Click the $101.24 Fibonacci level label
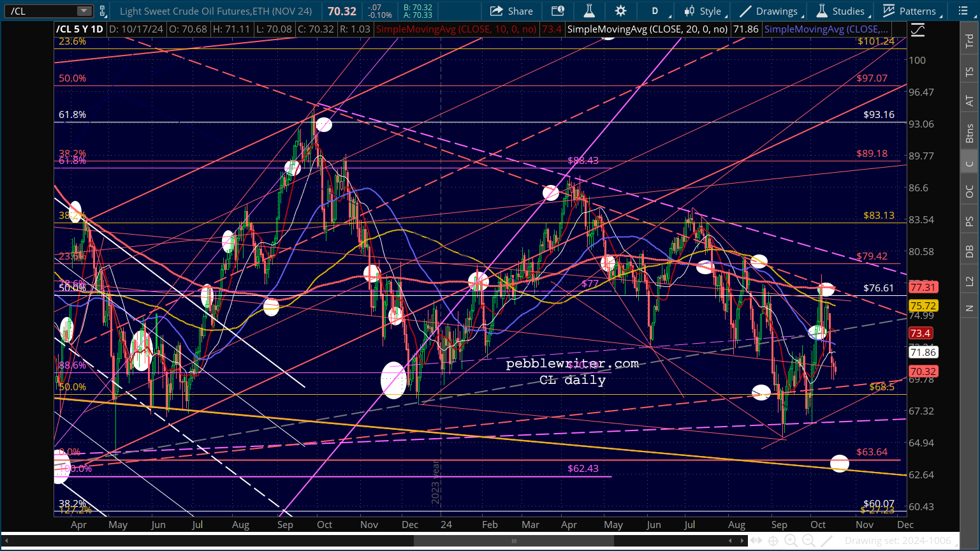 click(876, 41)
